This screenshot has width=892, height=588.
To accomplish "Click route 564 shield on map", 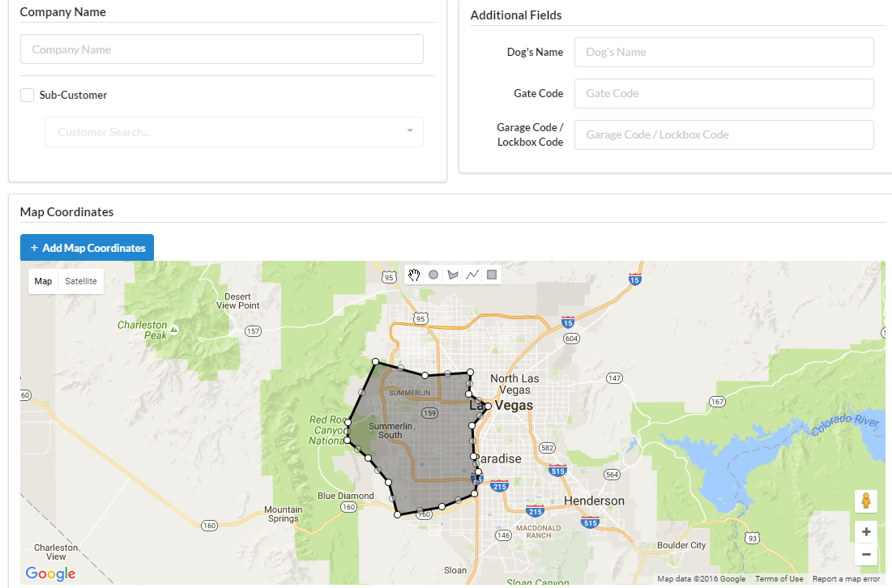I will point(612,475).
